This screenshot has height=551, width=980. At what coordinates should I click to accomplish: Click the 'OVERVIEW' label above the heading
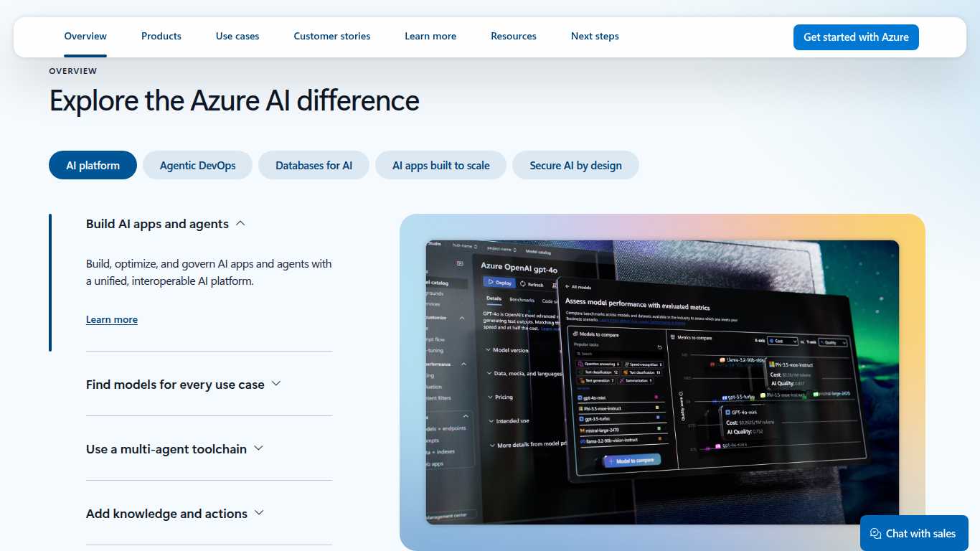[x=73, y=71]
